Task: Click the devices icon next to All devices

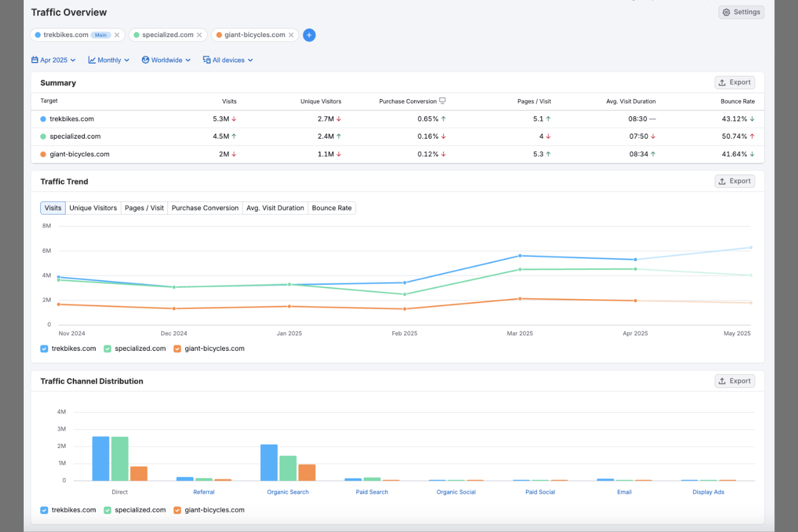Action: tap(207, 60)
